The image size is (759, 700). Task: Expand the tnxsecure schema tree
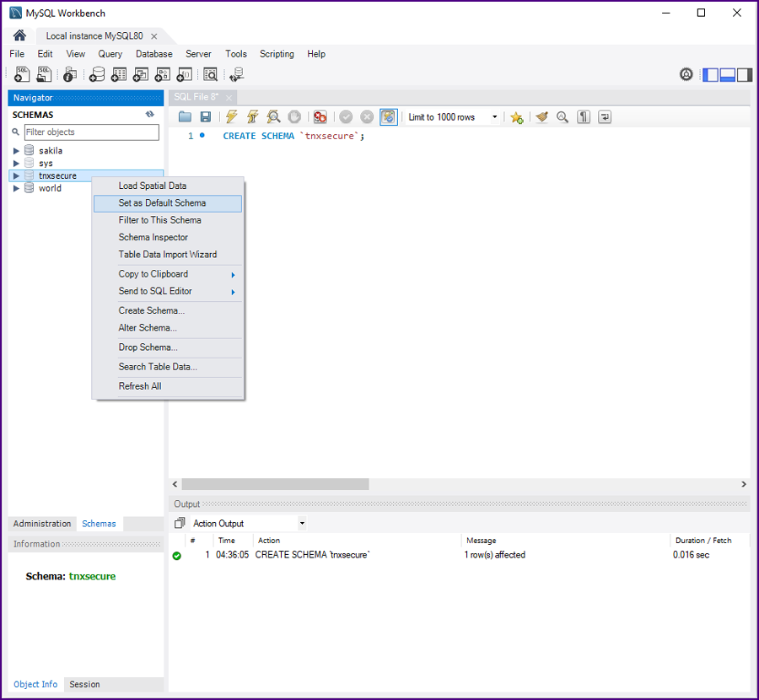tap(16, 175)
